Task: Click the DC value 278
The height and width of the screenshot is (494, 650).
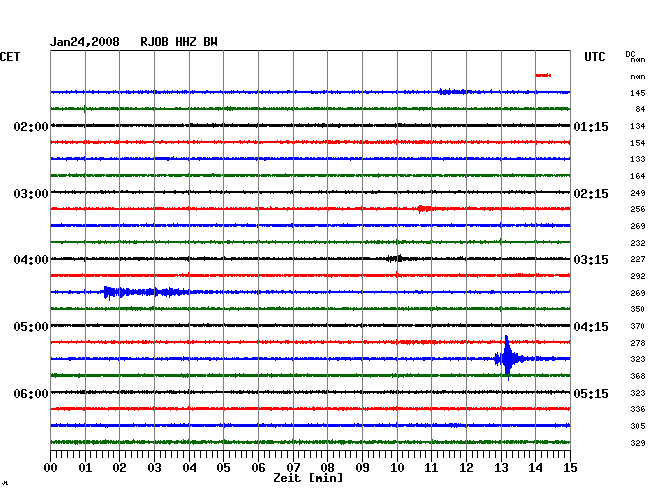Action: pyautogui.click(x=638, y=343)
